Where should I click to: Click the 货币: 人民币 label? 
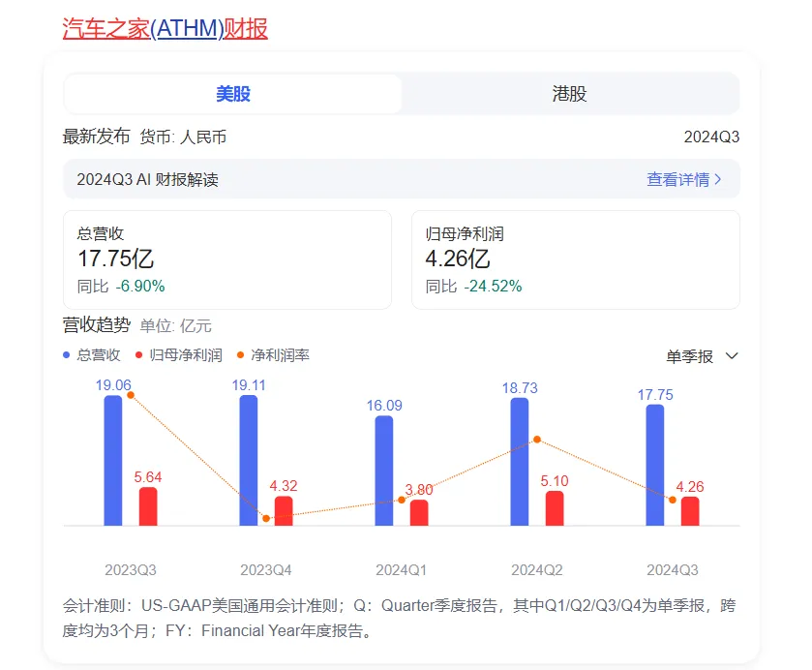point(183,137)
